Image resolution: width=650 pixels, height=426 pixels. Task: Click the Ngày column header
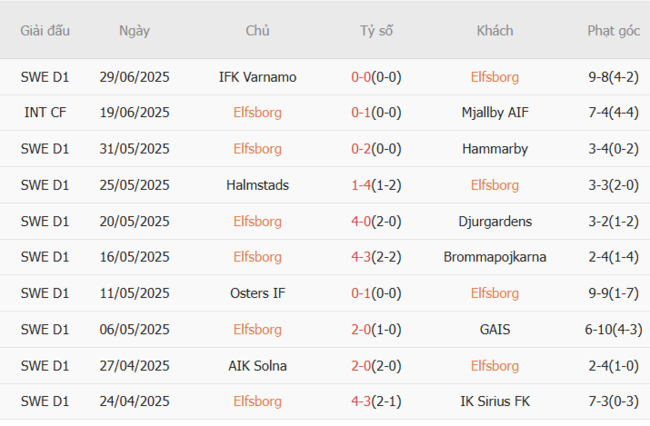click(x=134, y=30)
